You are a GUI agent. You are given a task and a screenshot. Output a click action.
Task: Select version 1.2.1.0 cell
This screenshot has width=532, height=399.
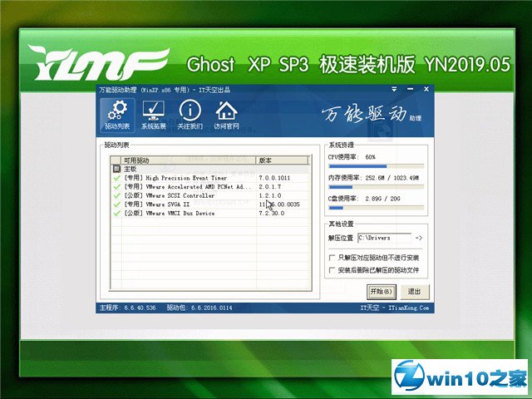click(x=269, y=195)
